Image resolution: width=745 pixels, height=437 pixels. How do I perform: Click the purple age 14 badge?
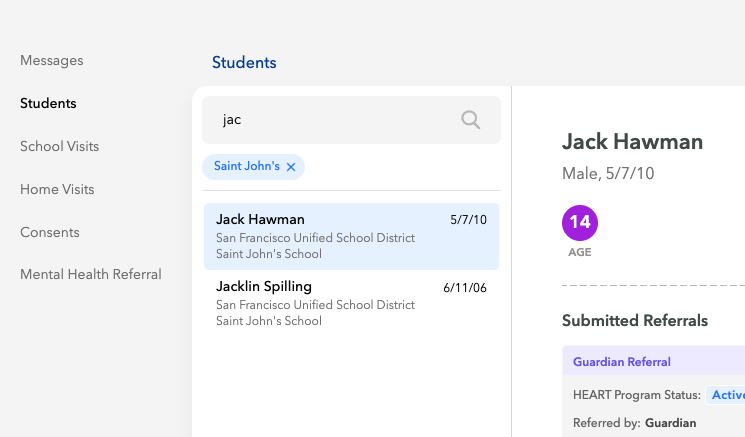point(580,222)
